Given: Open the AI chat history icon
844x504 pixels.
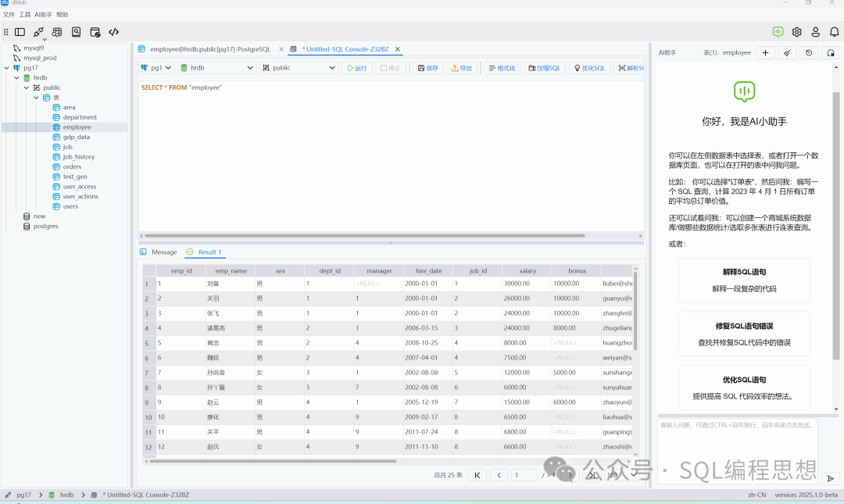Looking at the screenshot, I should coord(809,53).
